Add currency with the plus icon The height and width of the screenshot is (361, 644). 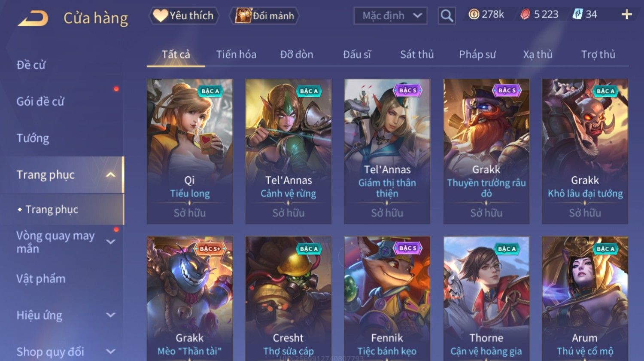[x=626, y=15]
